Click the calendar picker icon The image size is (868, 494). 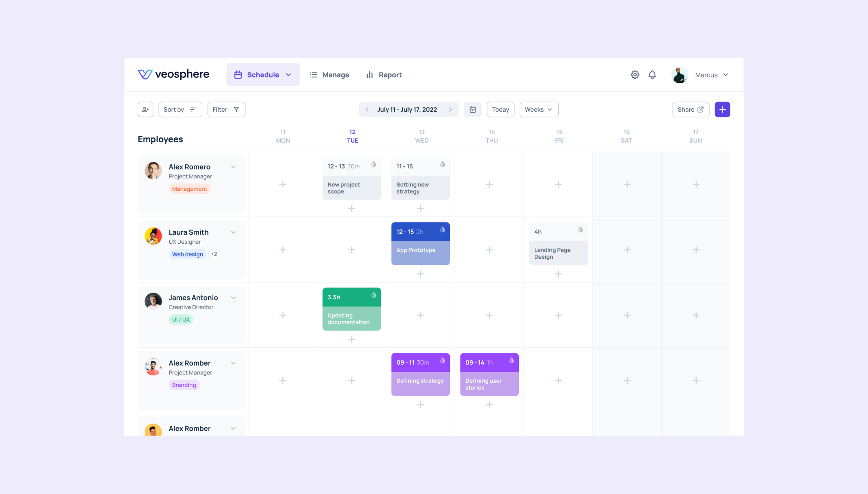click(x=473, y=109)
